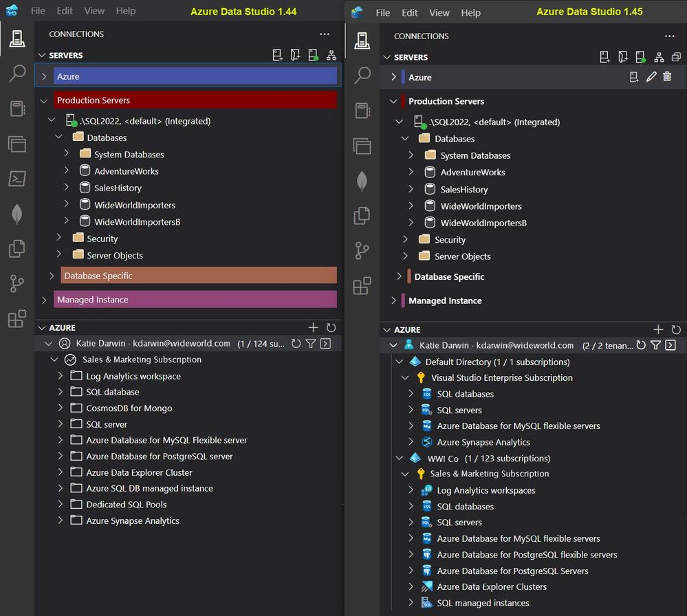Open View menu in 1.44 window
The height and width of the screenshot is (616, 687).
pos(94,10)
